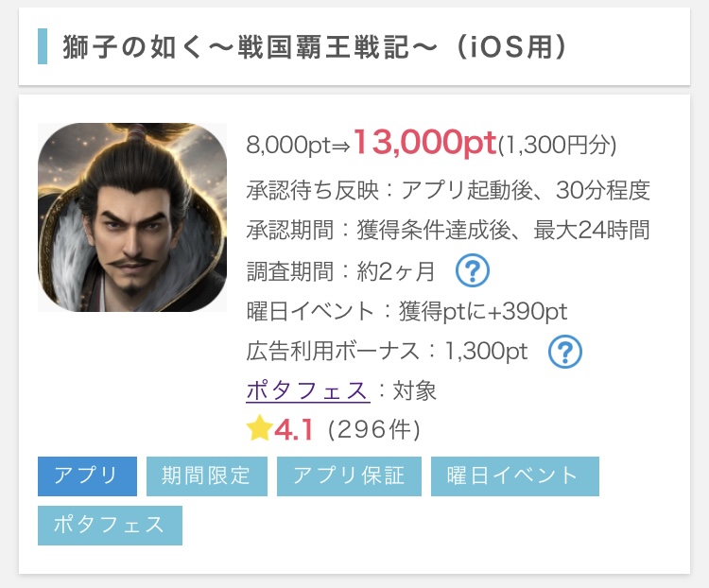Click the (296件) review count
The width and height of the screenshot is (709, 588).
click(x=374, y=430)
